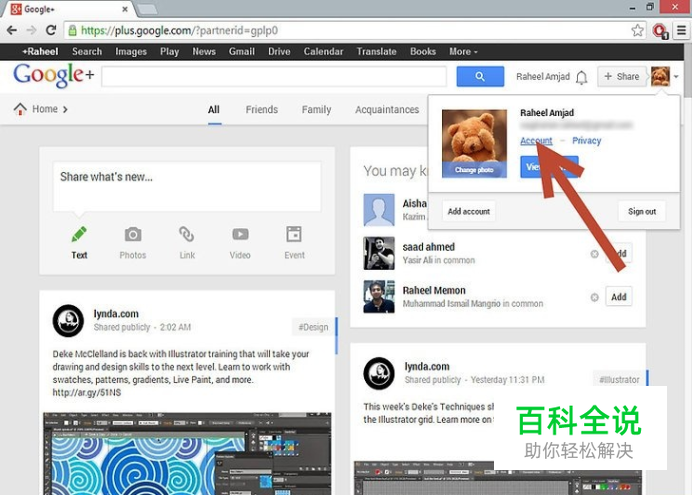The image size is (692, 495).
Task: Click the browser address bar URL
Action: coord(179,30)
